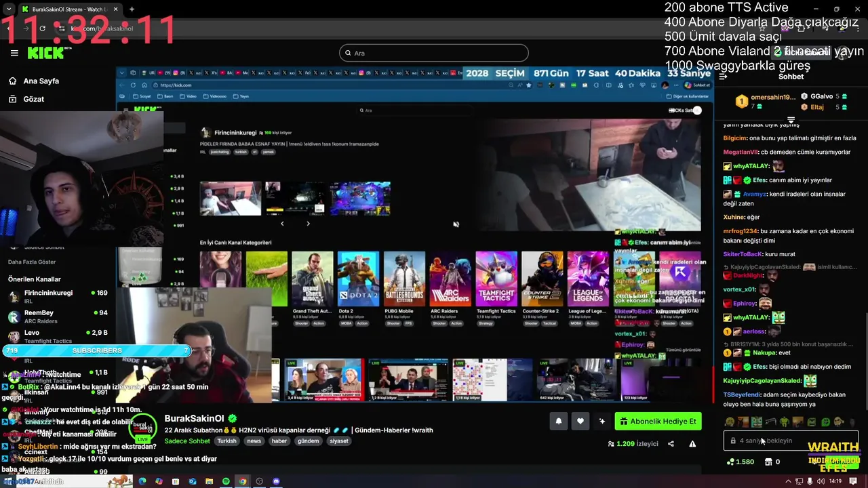Click the sparkle subscribe icon button
The image size is (868, 488).
tap(601, 422)
